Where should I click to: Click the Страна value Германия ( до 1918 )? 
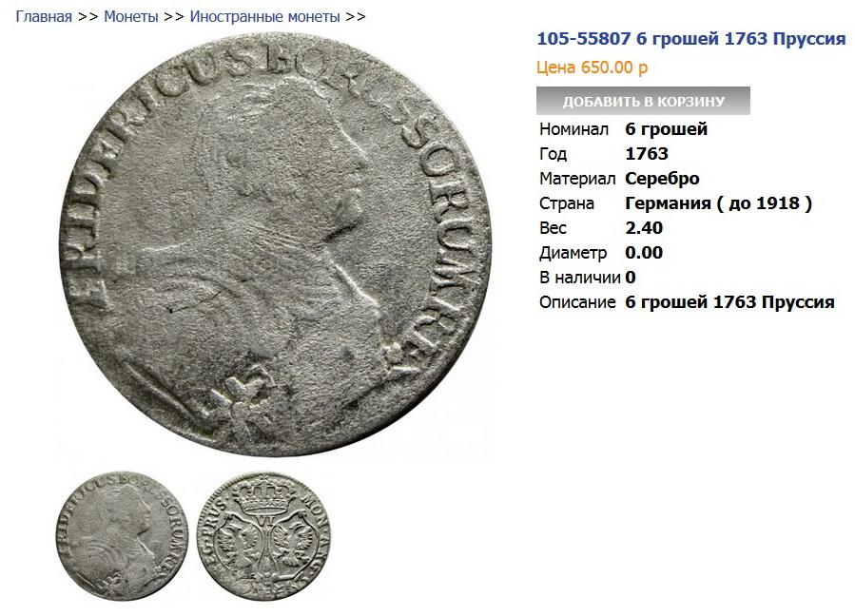pyautogui.click(x=719, y=203)
